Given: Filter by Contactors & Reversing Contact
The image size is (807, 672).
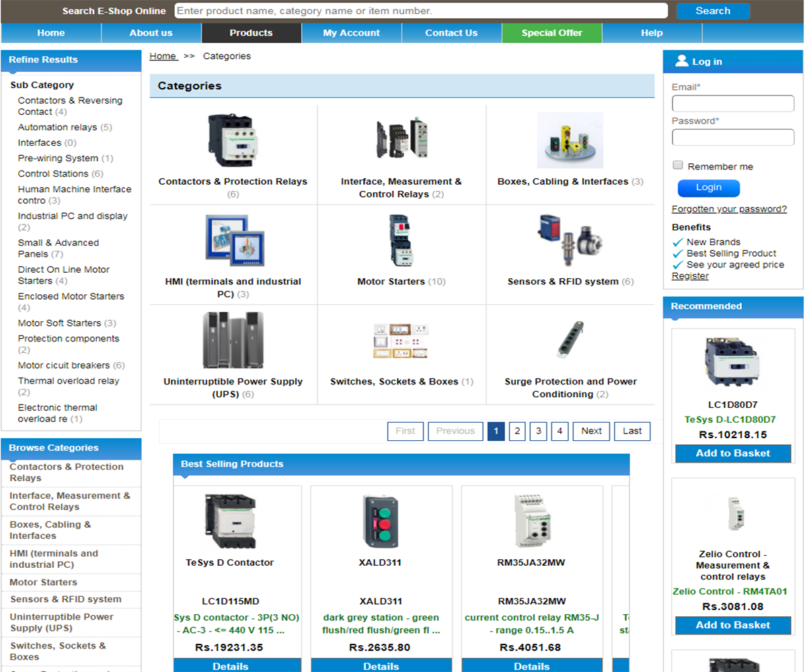Looking at the screenshot, I should click(70, 106).
